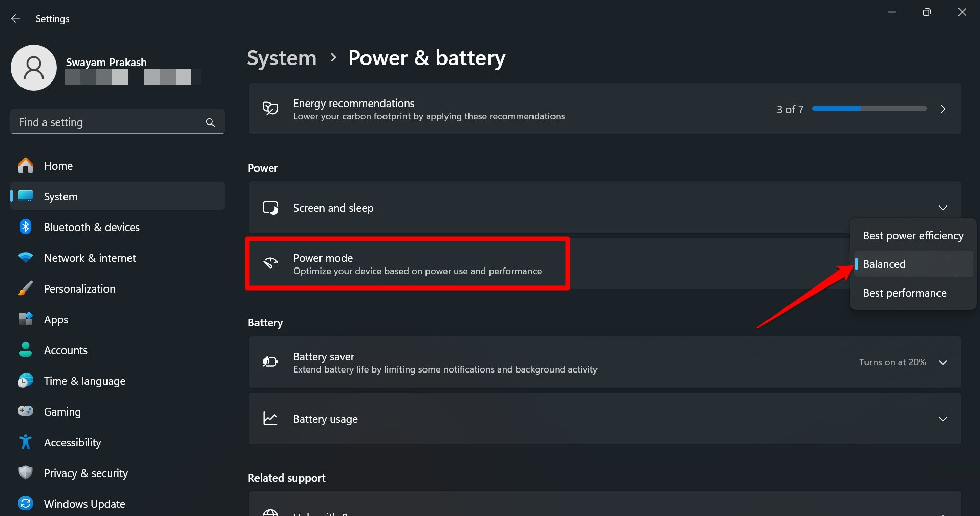Switch to the Personalization section

79,288
